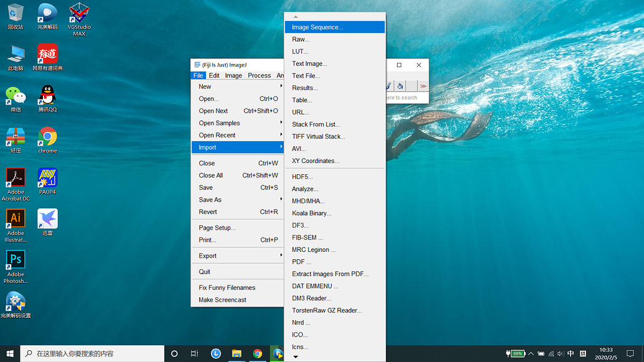Click the Chrome icon in the taskbar

point(258,353)
